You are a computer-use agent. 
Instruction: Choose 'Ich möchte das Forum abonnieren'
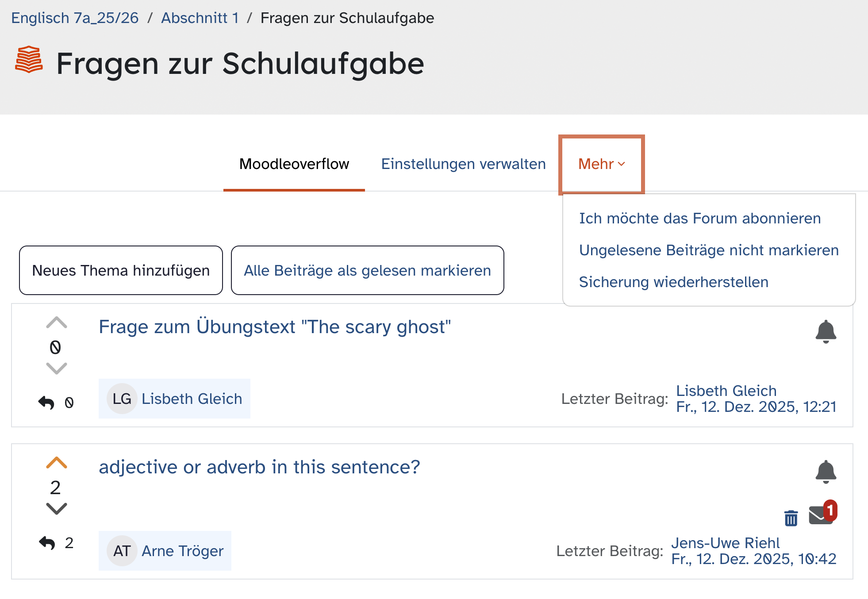pos(700,219)
